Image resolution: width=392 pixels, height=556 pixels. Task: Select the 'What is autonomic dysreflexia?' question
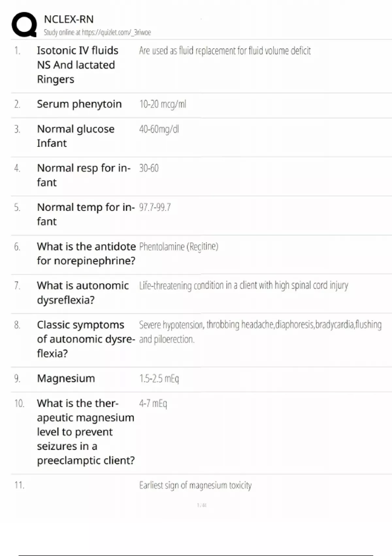[x=83, y=293]
